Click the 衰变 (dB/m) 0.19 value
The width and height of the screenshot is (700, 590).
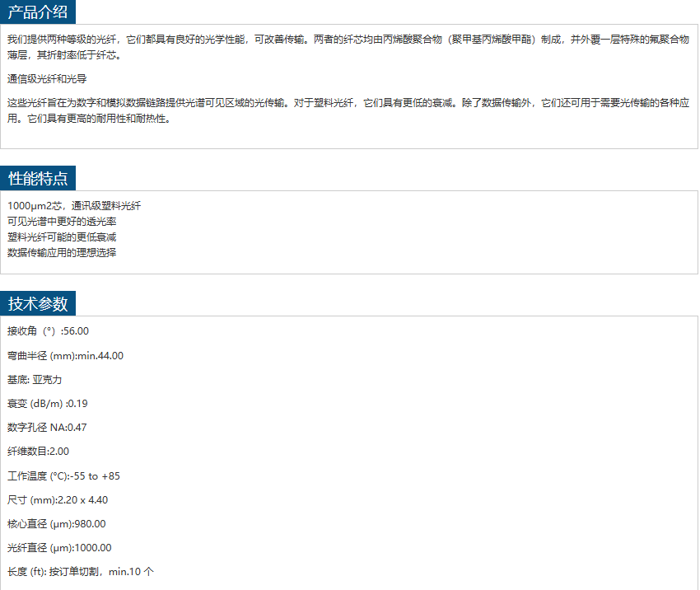click(x=48, y=404)
